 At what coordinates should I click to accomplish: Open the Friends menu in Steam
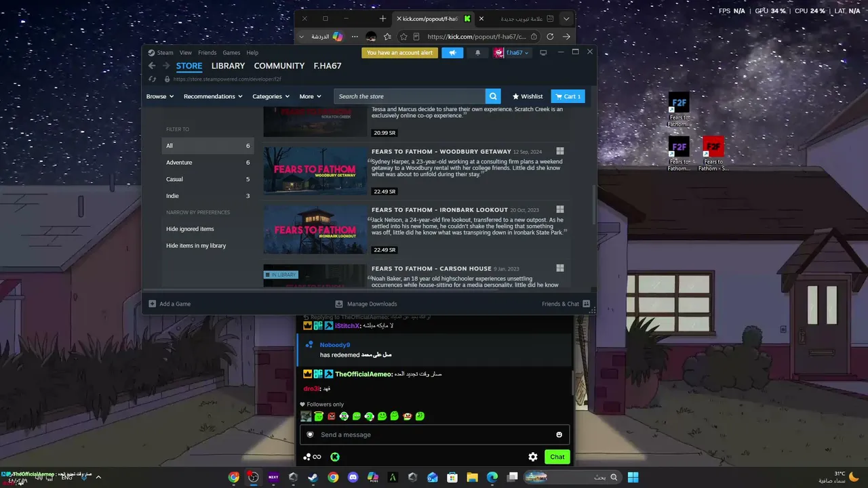pos(208,53)
